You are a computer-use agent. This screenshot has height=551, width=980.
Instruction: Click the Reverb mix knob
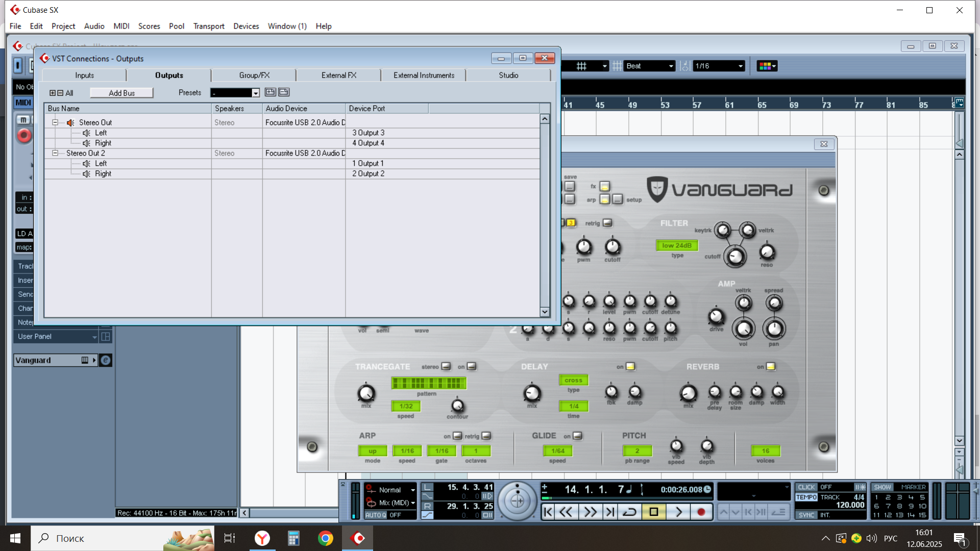[x=688, y=393]
